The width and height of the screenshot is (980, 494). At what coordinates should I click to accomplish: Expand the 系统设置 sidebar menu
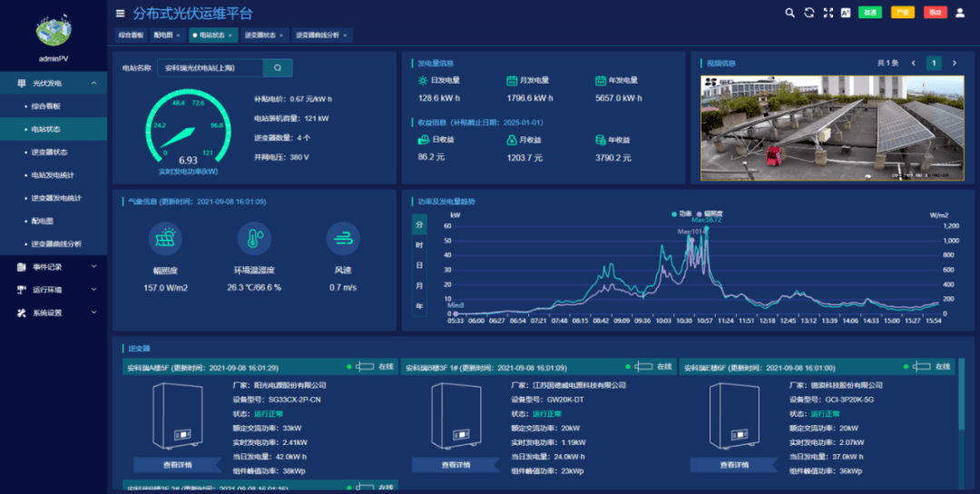point(54,312)
